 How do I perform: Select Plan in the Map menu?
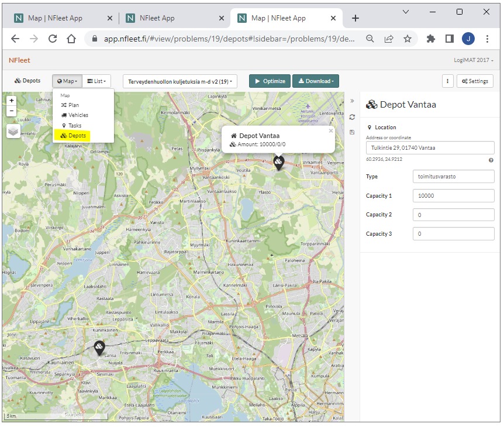pos(70,105)
